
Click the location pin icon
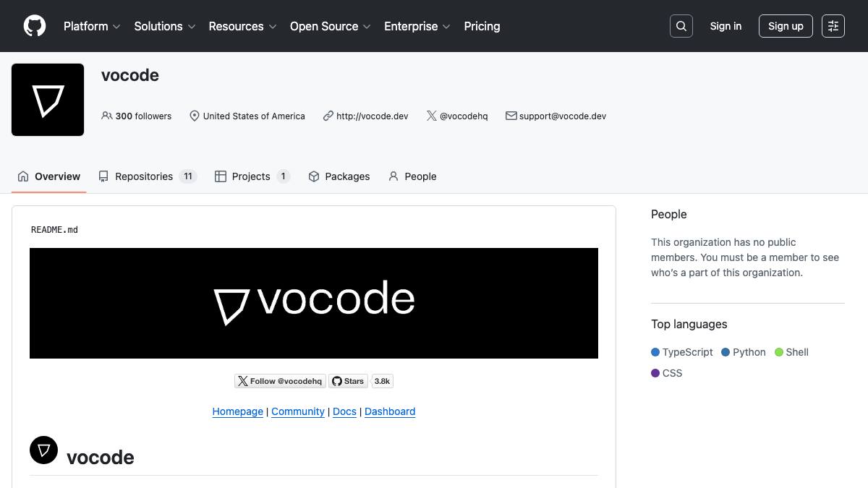pyautogui.click(x=194, y=116)
